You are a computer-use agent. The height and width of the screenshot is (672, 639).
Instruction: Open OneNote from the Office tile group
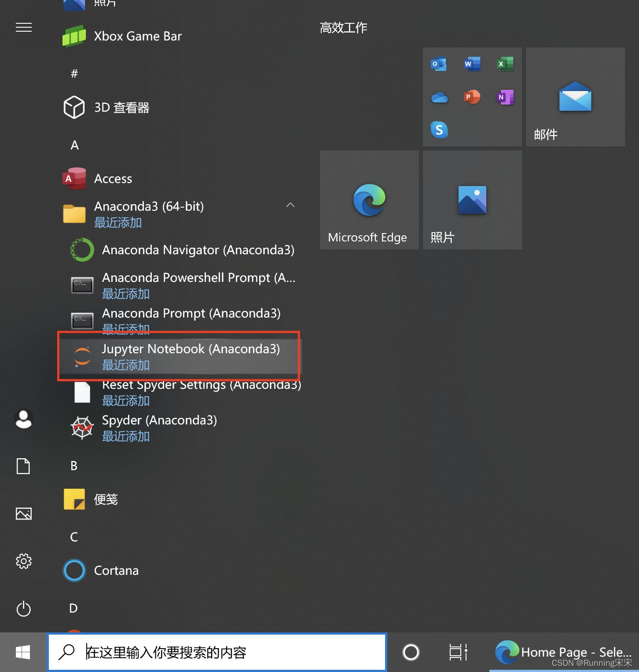(505, 97)
